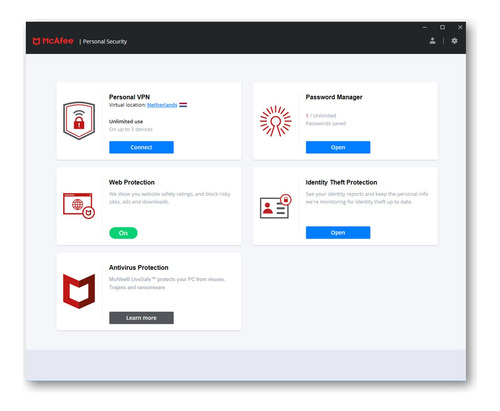
Task: Click the '1 / Unlimited' passwords count
Action: 321,116
